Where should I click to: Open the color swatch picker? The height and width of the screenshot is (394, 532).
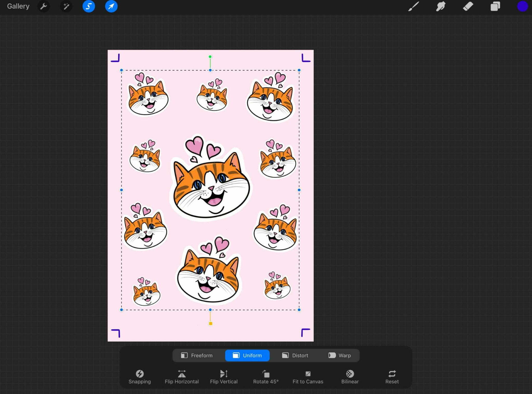pos(522,6)
